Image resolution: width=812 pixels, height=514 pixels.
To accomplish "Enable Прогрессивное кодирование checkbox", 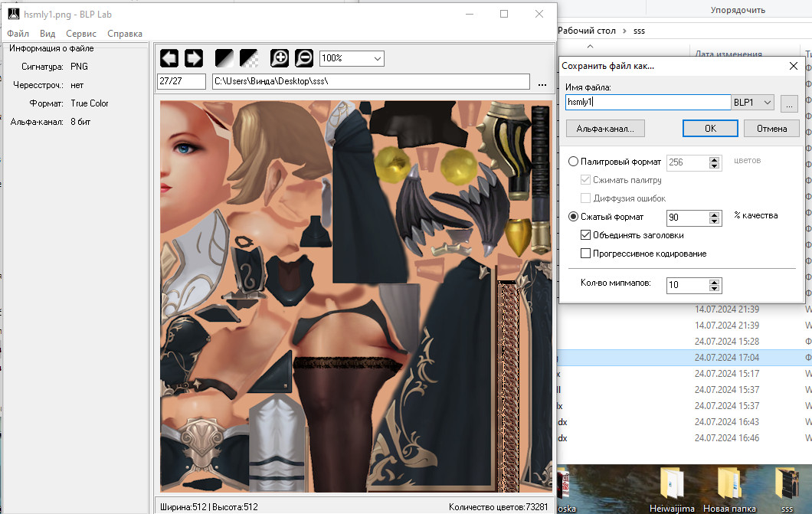I will (586, 253).
